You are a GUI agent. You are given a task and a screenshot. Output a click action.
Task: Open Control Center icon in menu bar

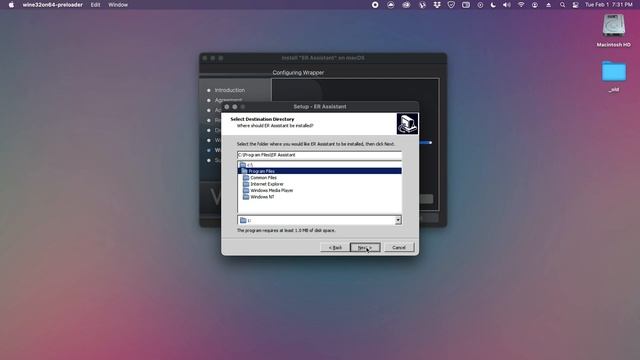tap(576, 5)
